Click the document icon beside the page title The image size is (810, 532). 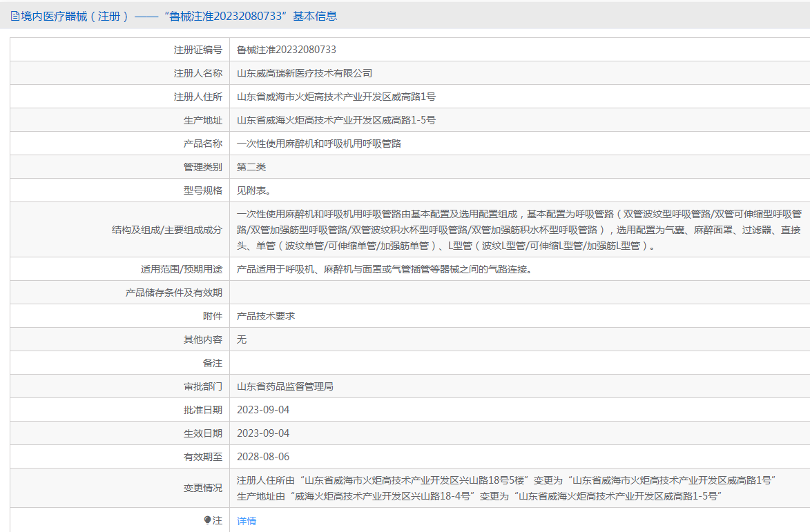pos(15,17)
